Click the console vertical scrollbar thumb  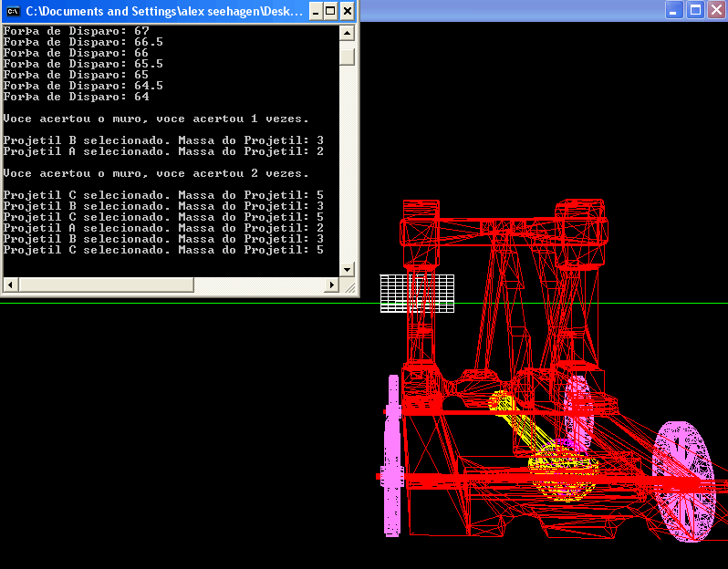[347, 57]
